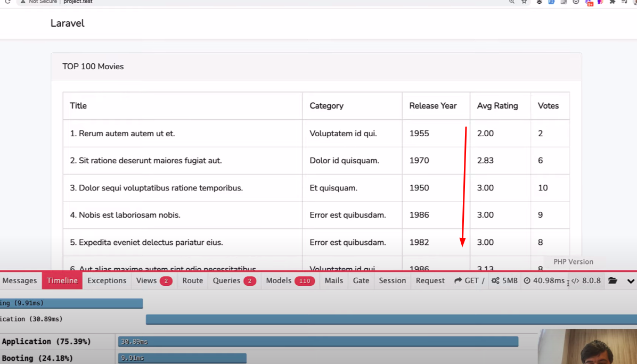Screen dimensions: 637x364
Task: Click the GET / route method indicator
Action: [469, 280]
